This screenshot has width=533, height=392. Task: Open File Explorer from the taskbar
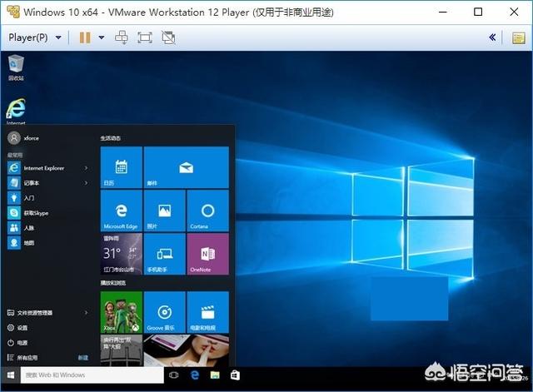tap(215, 375)
